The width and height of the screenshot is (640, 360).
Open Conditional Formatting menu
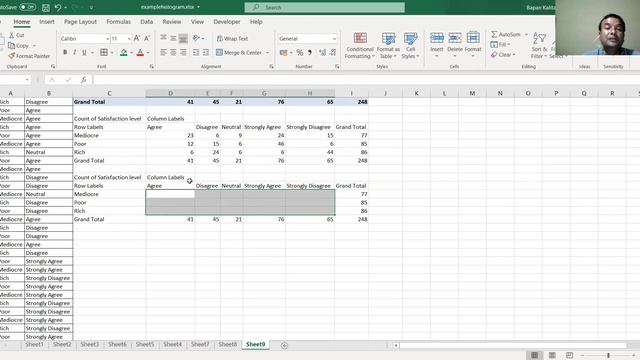360,45
